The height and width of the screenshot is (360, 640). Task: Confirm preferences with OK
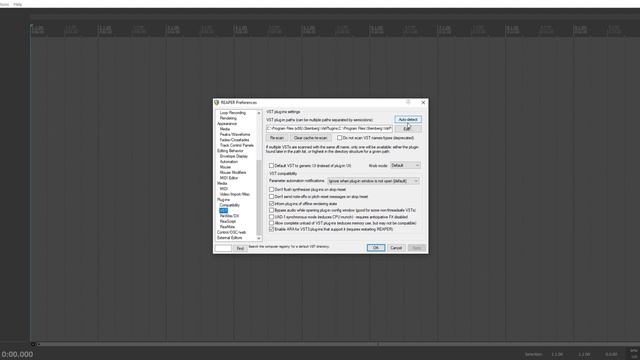pos(376,248)
